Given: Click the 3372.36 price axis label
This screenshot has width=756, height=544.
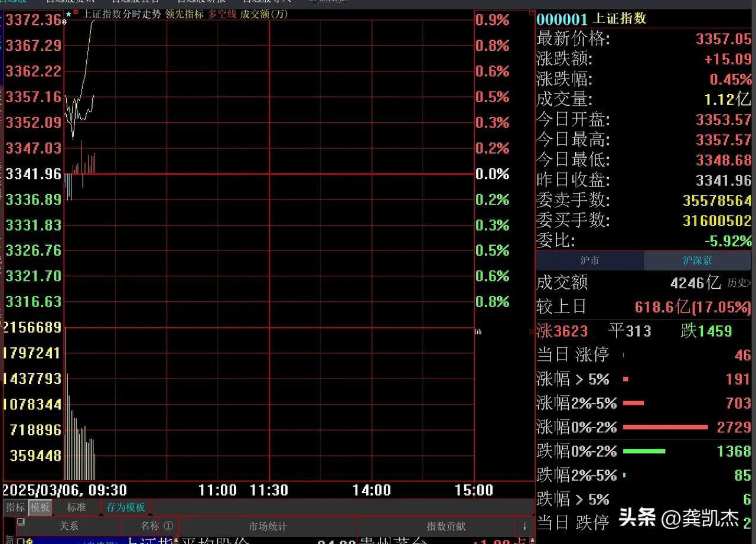Looking at the screenshot, I should tap(33, 20).
